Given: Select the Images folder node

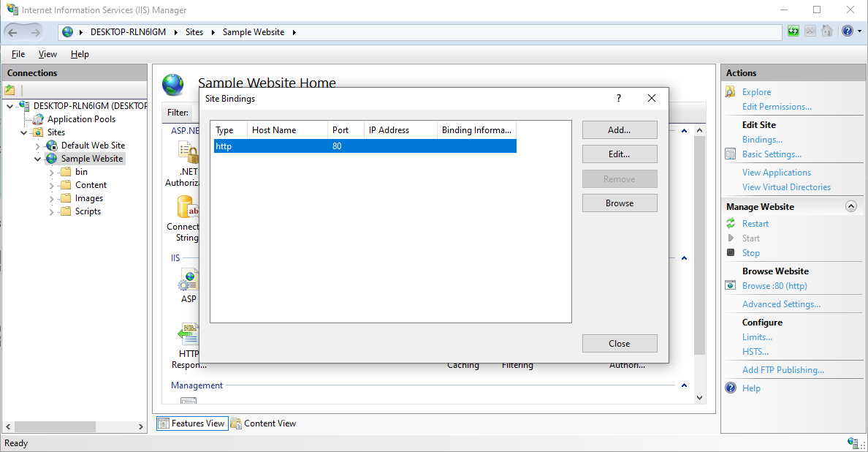Looking at the screenshot, I should (89, 198).
